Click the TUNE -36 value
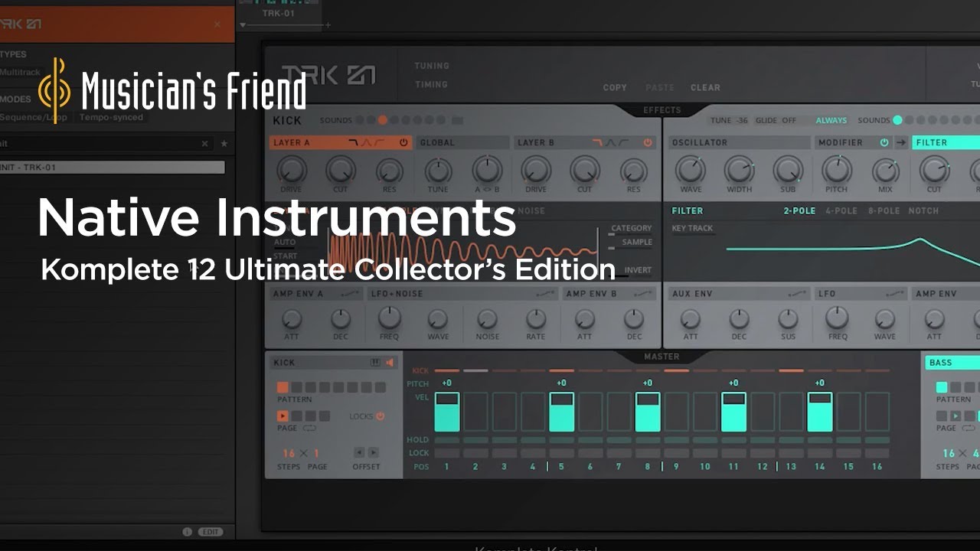Image resolution: width=980 pixels, height=551 pixels. (x=729, y=120)
